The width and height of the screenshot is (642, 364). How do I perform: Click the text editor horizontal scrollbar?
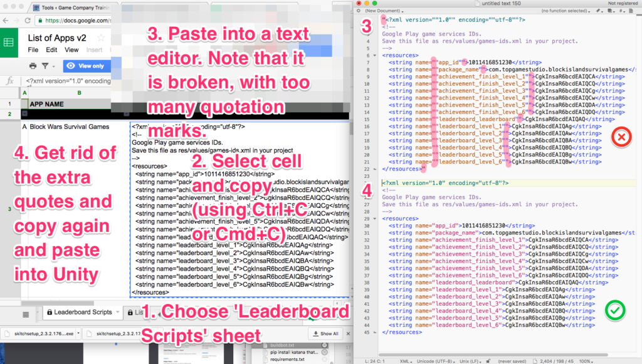[493, 355]
